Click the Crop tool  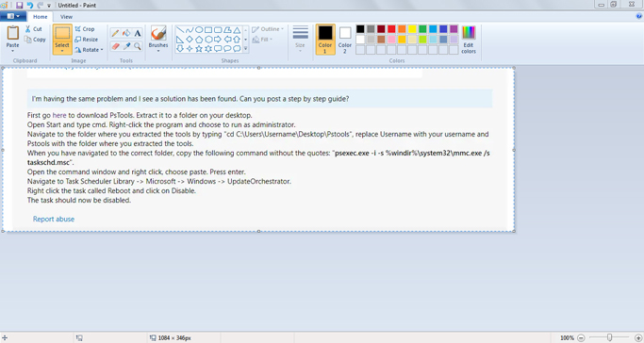(x=85, y=29)
